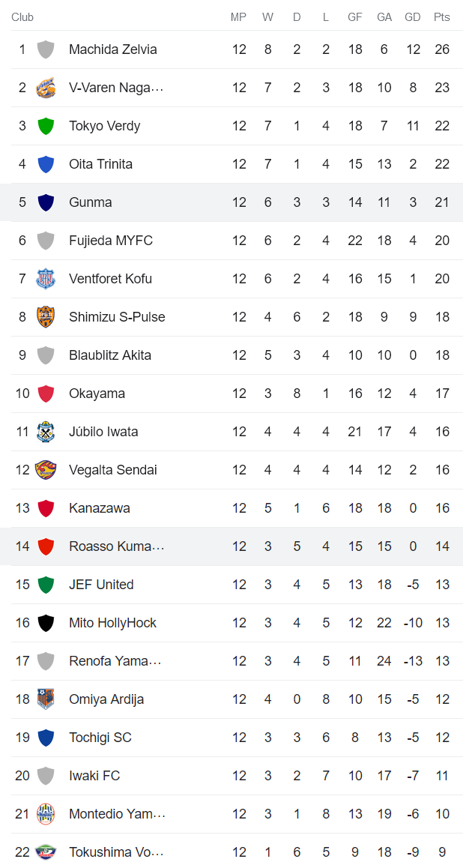463x868 pixels.
Task: Click the V-Varen Nagasaki club crest icon
Action: point(46,88)
